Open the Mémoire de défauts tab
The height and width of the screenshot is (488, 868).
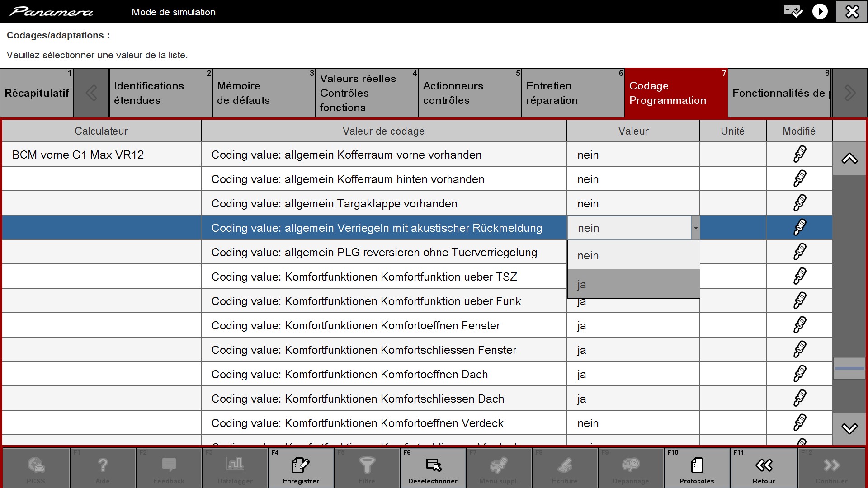pyautogui.click(x=264, y=93)
